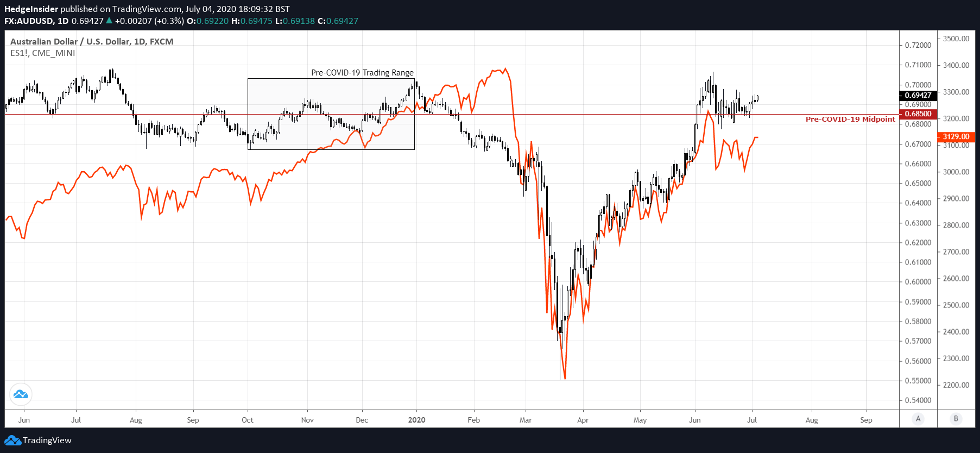This screenshot has width=980, height=453.
Task: Click the Australian Dollar / U.S. Dollar title
Action: [92, 42]
